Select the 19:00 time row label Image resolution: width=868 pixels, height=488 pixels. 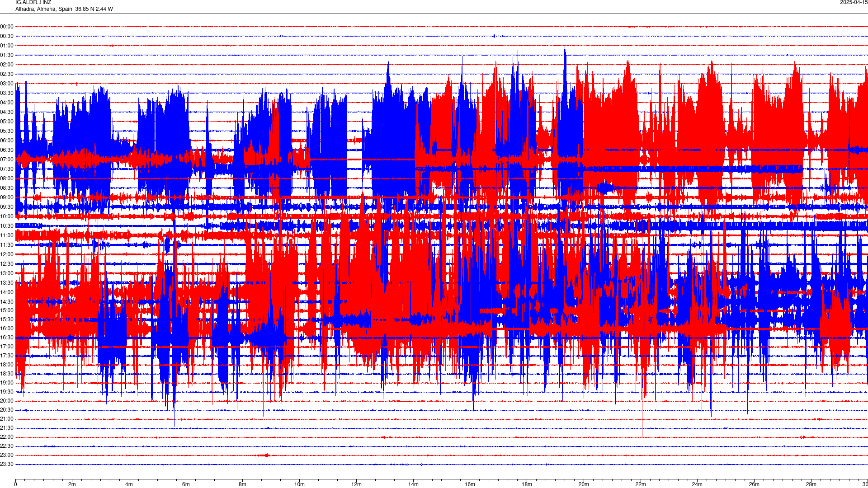click(x=7, y=383)
